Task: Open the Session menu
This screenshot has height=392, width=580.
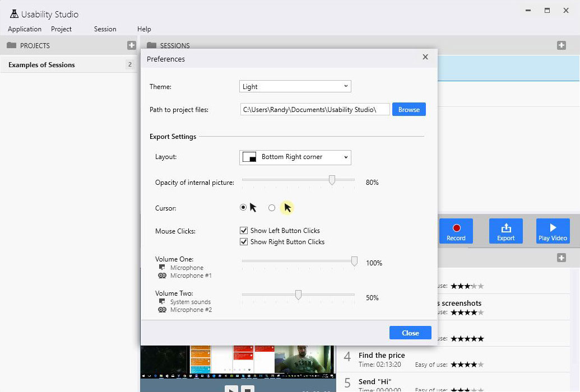Action: tap(105, 29)
